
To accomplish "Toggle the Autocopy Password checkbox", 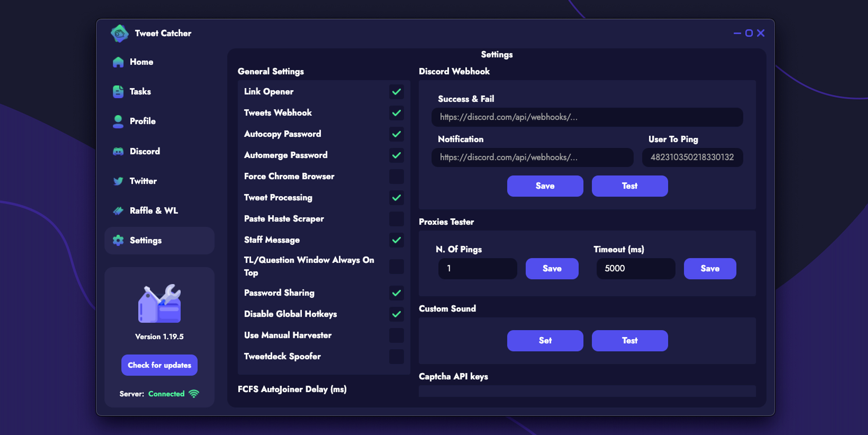I will coord(396,134).
